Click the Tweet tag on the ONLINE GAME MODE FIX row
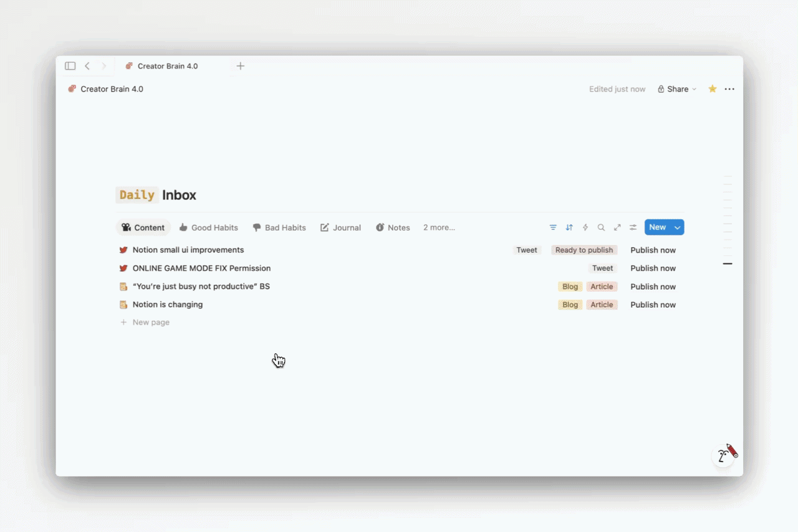The image size is (798, 532). click(x=602, y=268)
